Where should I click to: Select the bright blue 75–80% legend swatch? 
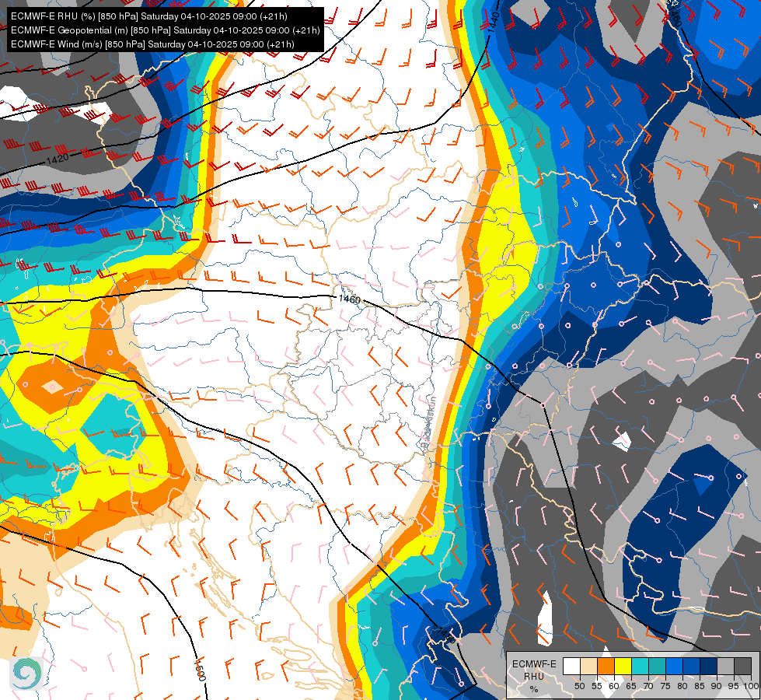pyautogui.click(x=675, y=666)
